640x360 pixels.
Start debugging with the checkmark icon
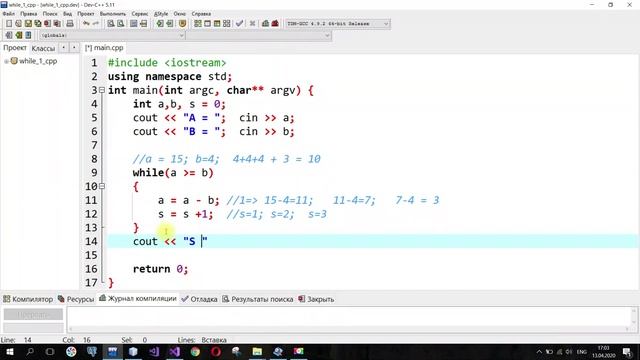240,24
